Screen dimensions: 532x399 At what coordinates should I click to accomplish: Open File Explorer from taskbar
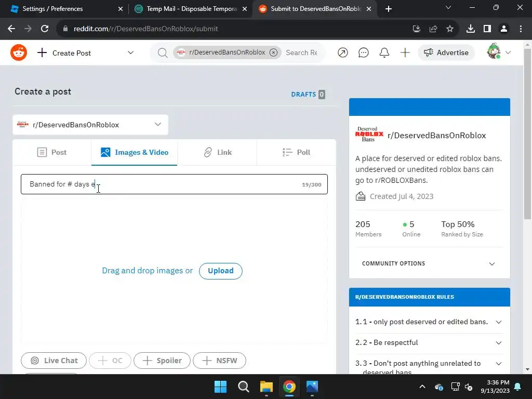pyautogui.click(x=267, y=387)
